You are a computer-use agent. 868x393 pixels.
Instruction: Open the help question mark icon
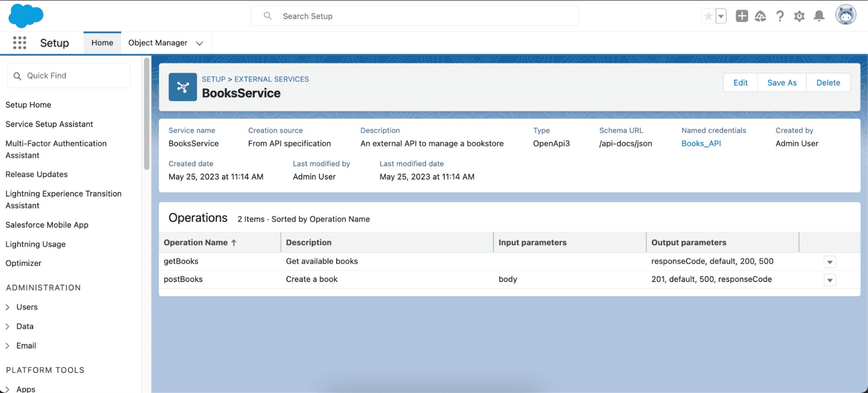[780, 16]
